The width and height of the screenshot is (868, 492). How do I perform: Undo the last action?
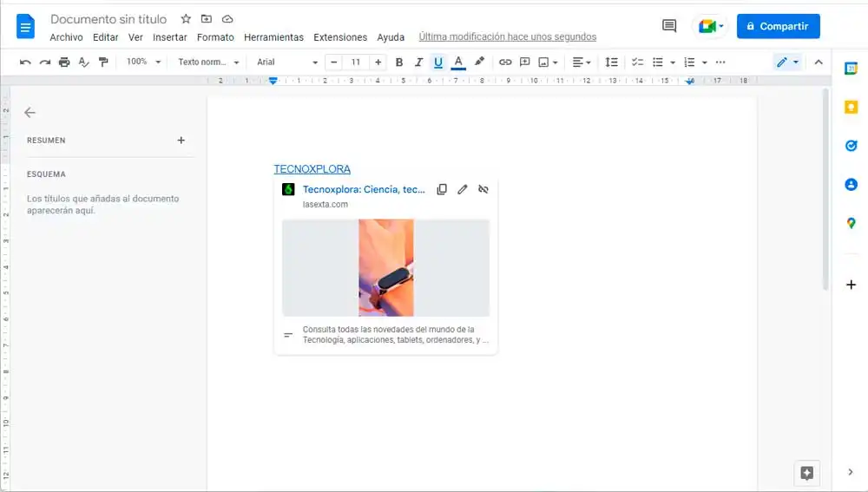coord(25,62)
